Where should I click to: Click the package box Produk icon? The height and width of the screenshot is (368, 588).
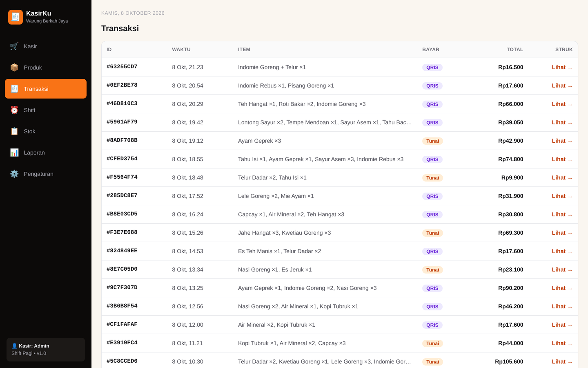click(x=14, y=67)
